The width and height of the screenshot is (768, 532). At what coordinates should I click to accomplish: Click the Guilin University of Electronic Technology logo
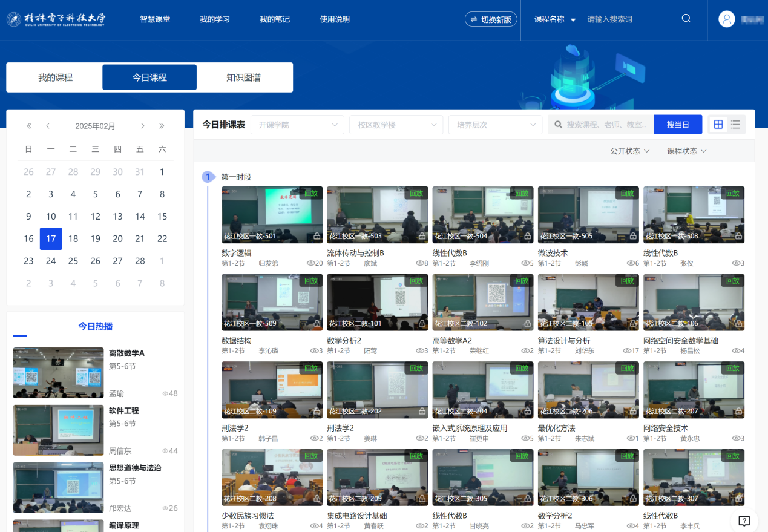point(56,19)
